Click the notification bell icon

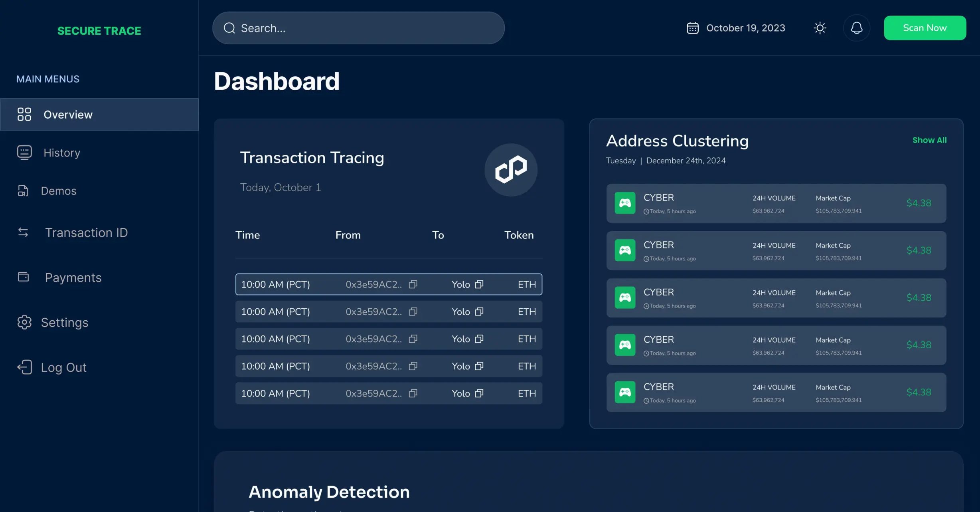[x=856, y=28]
